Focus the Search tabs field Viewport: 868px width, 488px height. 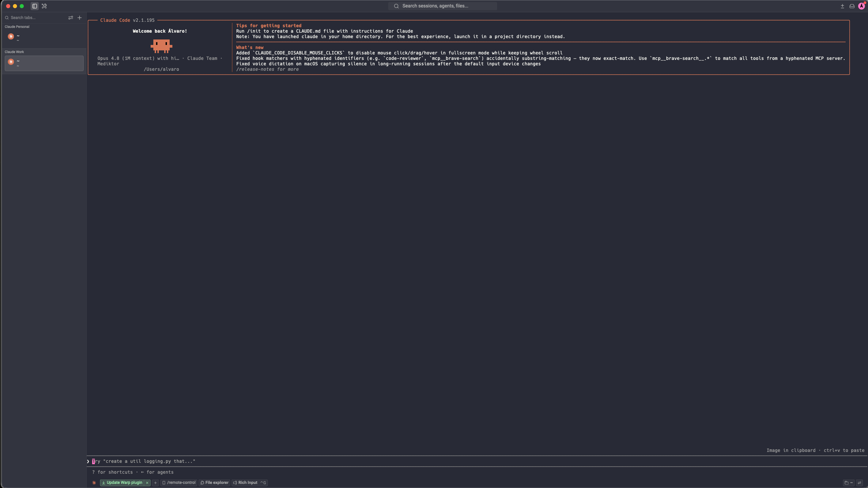36,18
